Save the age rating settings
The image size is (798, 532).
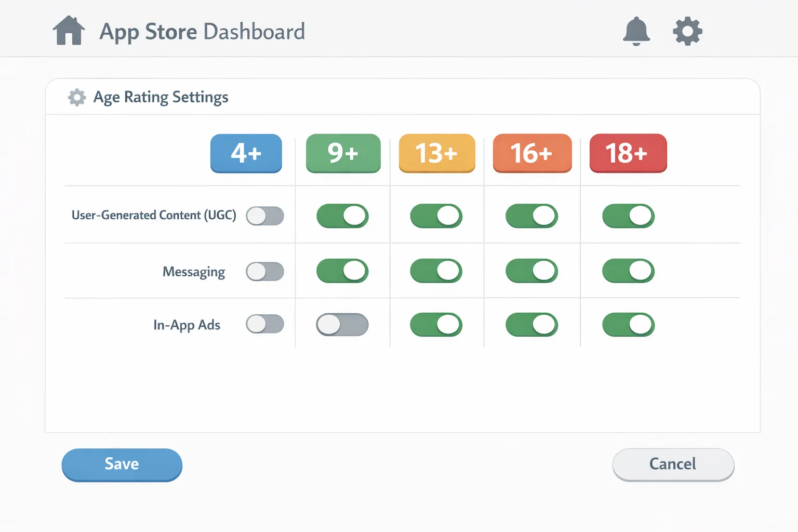(x=122, y=464)
